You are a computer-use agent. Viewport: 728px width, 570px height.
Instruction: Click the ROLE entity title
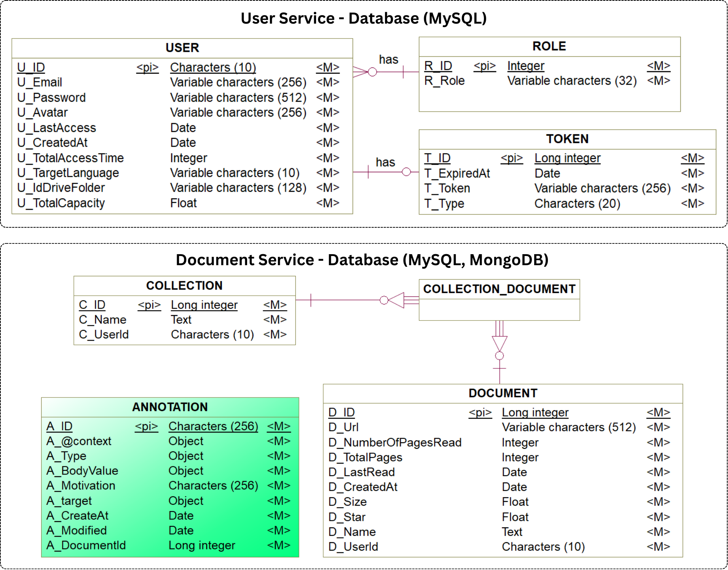(549, 46)
